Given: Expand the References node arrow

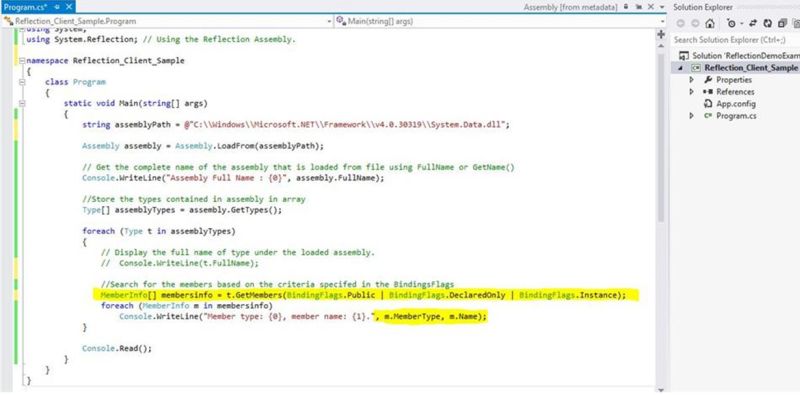Looking at the screenshot, I should point(692,92).
